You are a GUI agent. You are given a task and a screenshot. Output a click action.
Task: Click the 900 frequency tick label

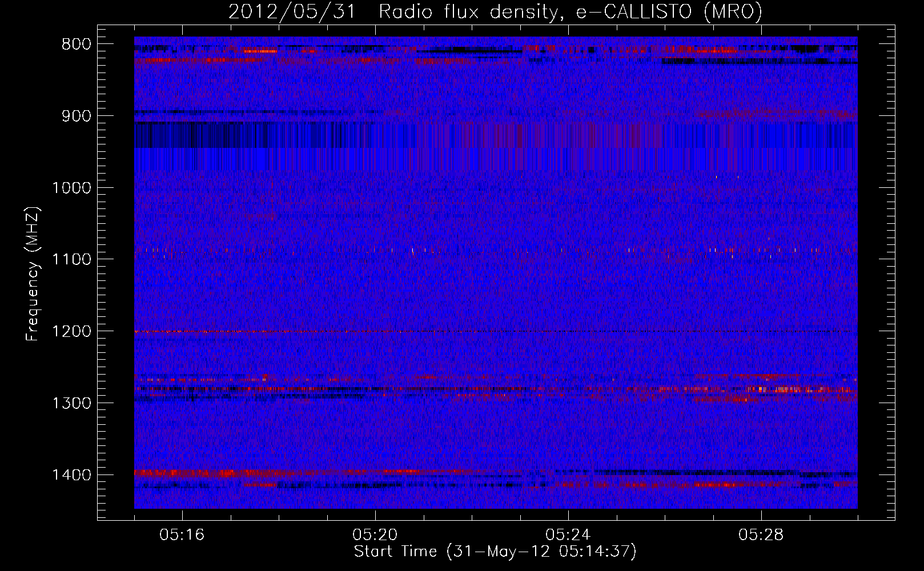coord(75,116)
